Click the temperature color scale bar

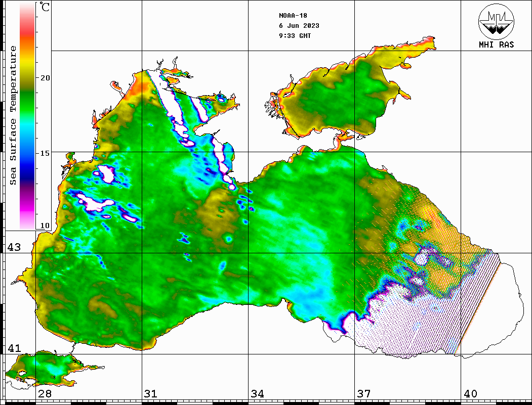pos(27,116)
